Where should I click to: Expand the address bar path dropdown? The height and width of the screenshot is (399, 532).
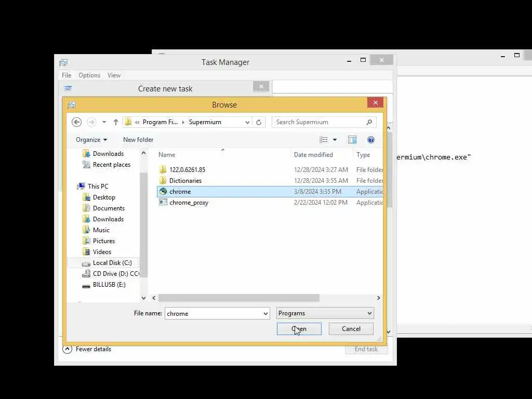click(x=247, y=122)
